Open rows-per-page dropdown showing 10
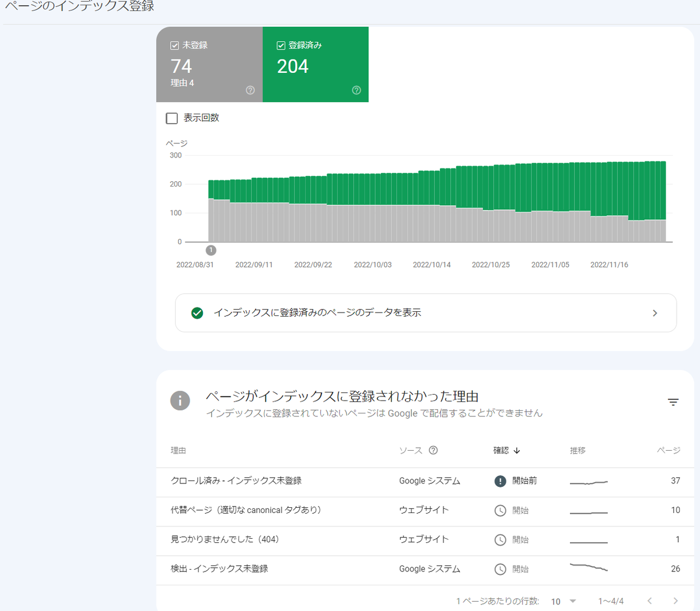Viewport: 700px width, 611px height. click(x=563, y=601)
